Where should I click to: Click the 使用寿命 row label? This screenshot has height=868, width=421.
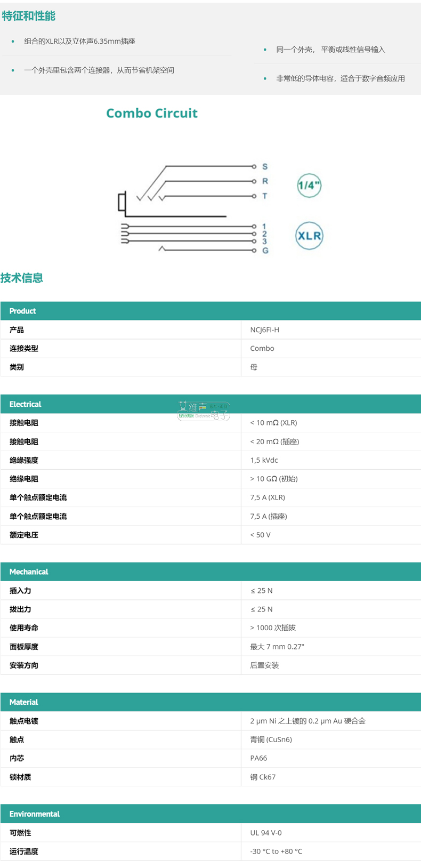[24, 628]
